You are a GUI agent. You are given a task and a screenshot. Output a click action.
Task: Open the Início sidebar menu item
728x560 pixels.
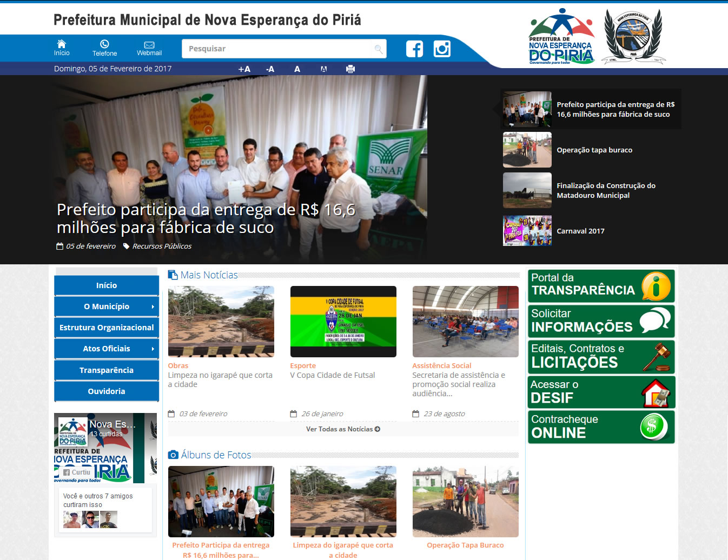tap(107, 285)
